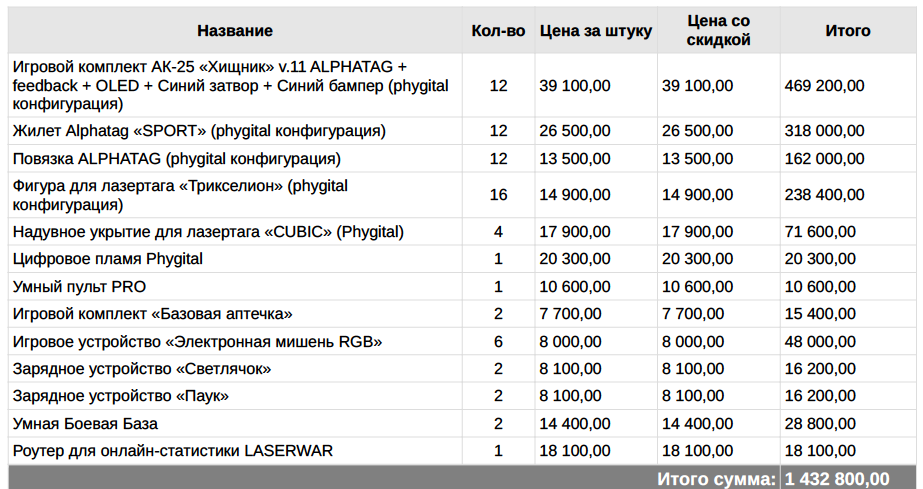Select the Роутер для онлайн-статистики LASERWAR cell
This screenshot has width=923, height=489.
[x=173, y=451]
